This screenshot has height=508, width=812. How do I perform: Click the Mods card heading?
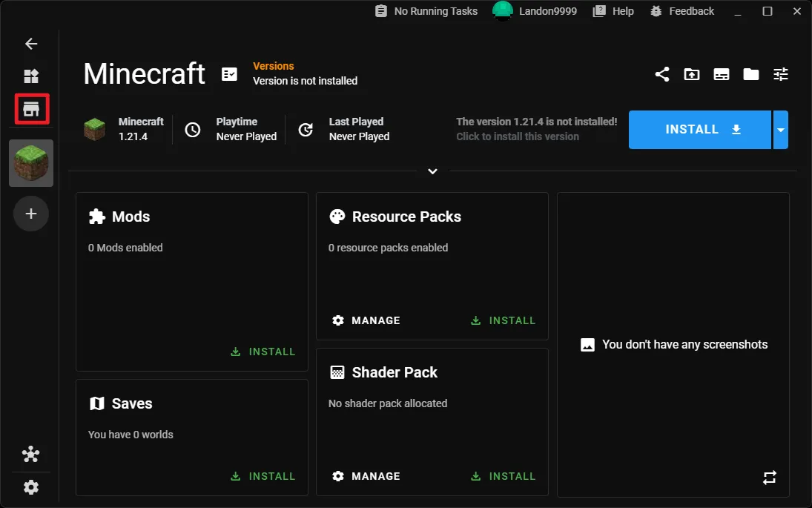click(x=131, y=217)
